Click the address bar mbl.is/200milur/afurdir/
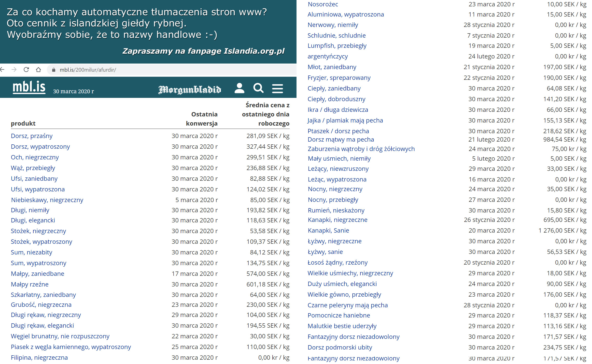The height and width of the screenshot is (364, 592). [x=172, y=70]
